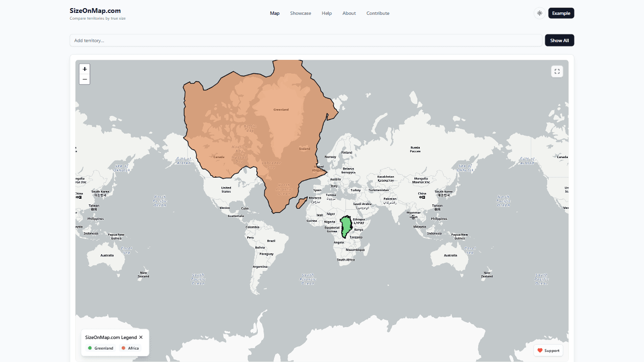The image size is (644, 362).
Task: Open the Help page
Action: pos(327,13)
